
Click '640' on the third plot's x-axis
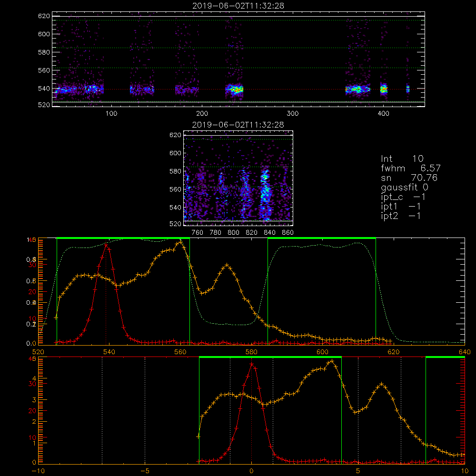[465, 352]
